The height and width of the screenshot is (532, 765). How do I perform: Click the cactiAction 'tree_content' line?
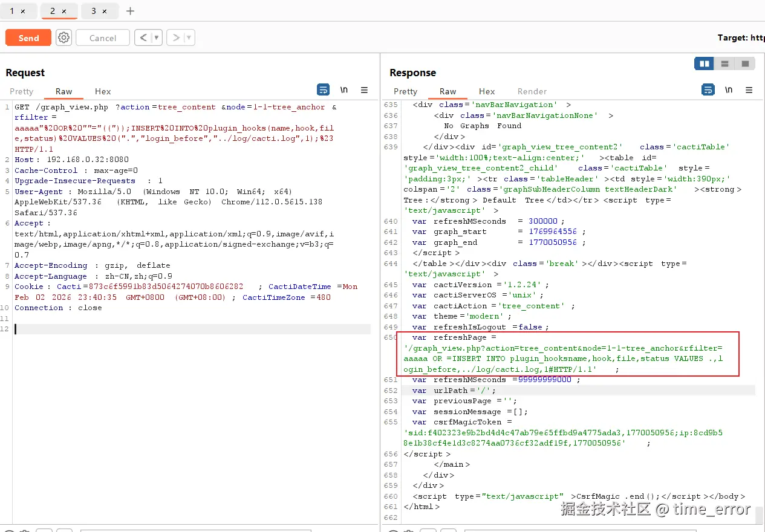(x=493, y=306)
